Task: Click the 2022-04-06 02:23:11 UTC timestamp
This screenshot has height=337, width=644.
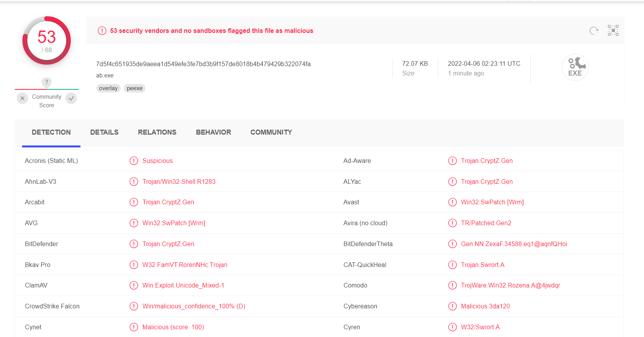Action: pos(484,63)
